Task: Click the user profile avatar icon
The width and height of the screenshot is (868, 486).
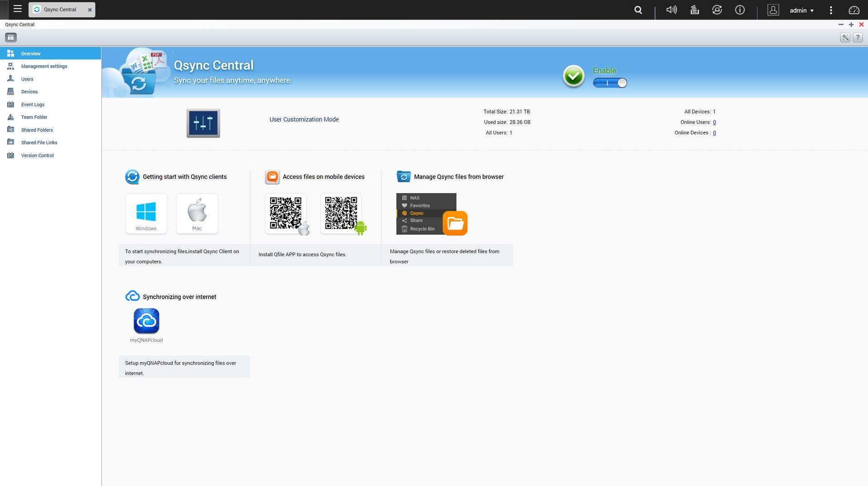Action: [x=774, y=10]
